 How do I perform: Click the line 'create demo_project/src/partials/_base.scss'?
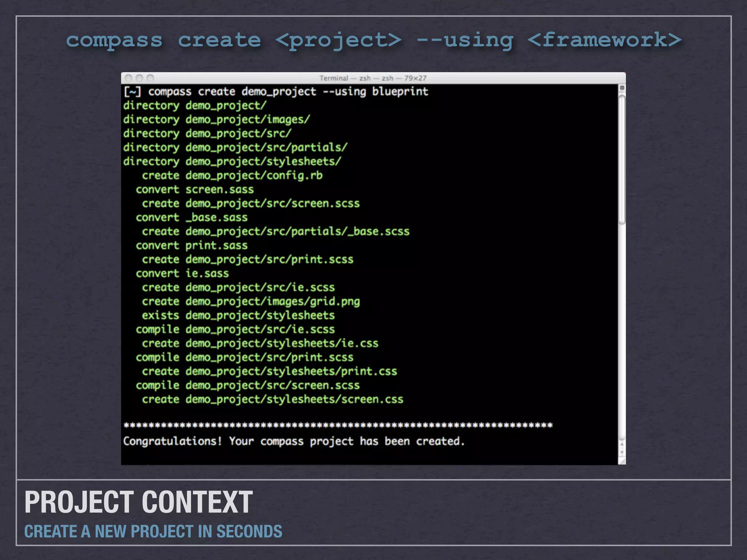tap(276, 232)
